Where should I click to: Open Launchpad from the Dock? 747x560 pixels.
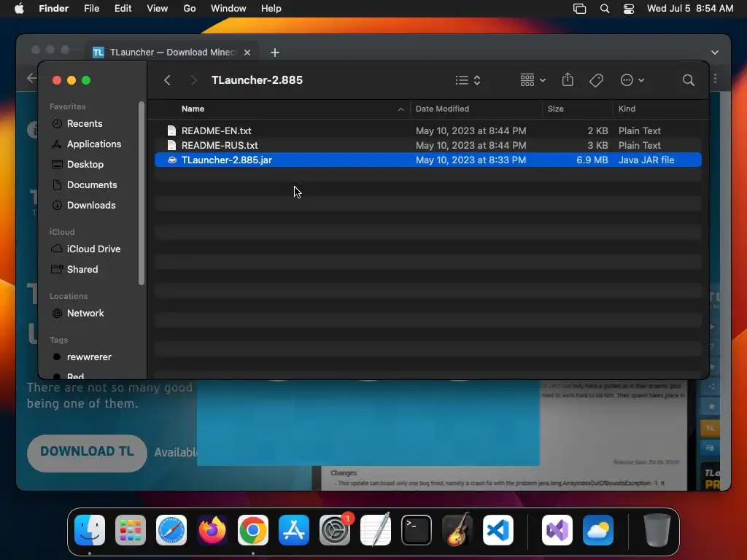click(x=131, y=530)
